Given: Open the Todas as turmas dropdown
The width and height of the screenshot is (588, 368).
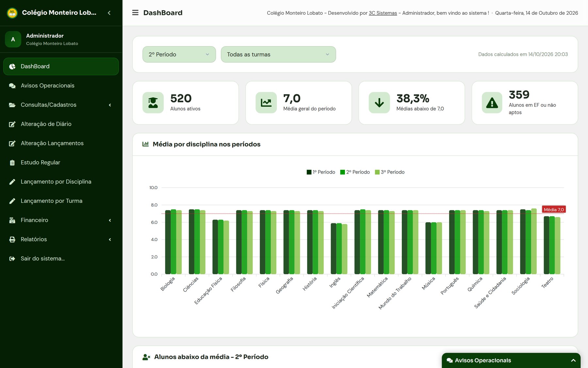Looking at the screenshot, I should pos(278,54).
